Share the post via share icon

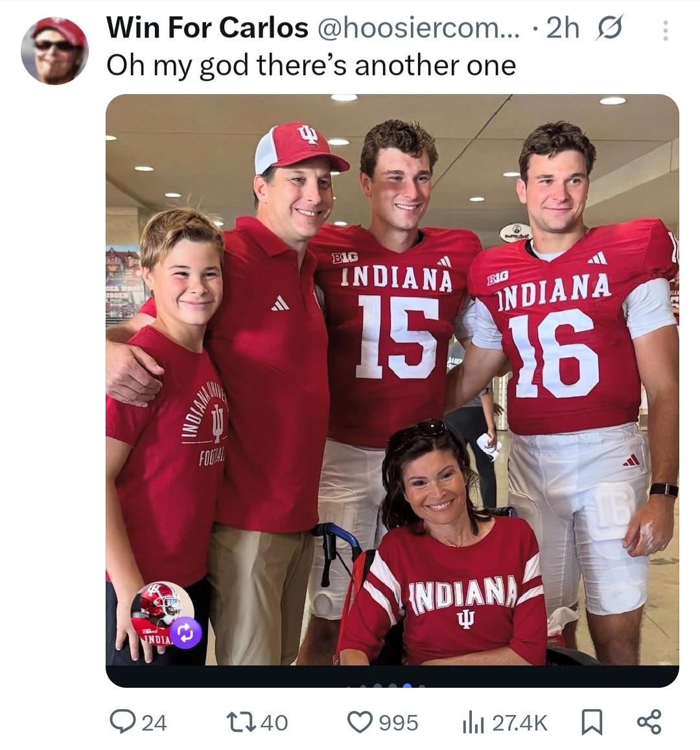click(649, 721)
